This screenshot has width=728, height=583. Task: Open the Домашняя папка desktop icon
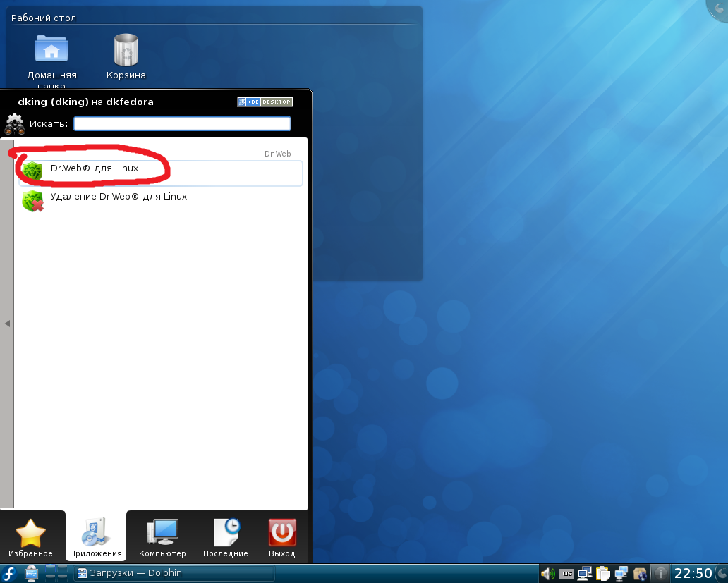[x=51, y=61]
